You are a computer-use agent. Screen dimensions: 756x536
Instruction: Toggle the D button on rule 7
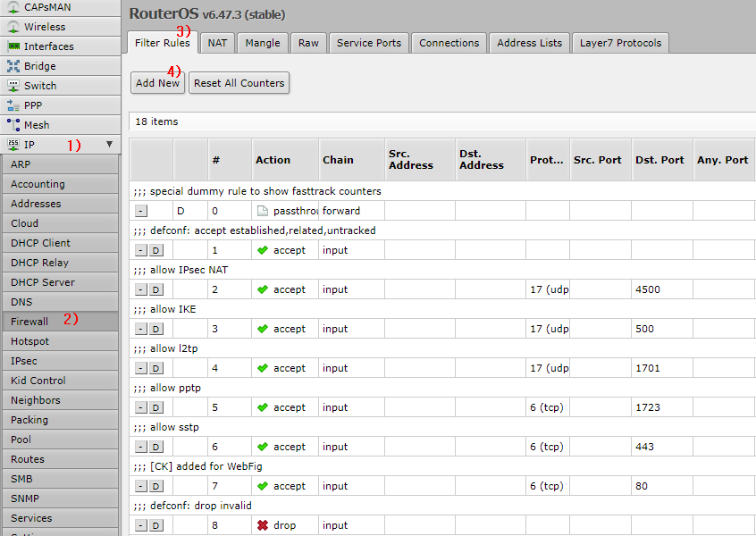click(x=155, y=486)
